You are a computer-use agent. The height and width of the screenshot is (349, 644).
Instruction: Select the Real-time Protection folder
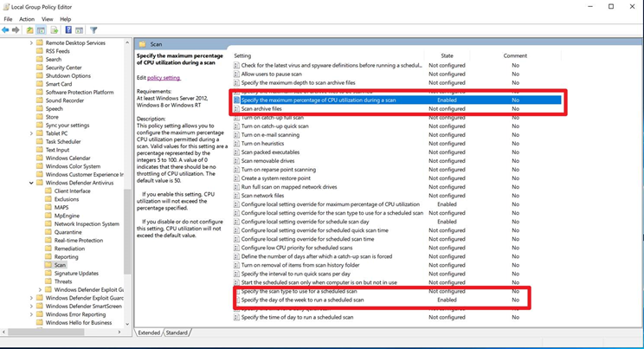click(78, 240)
